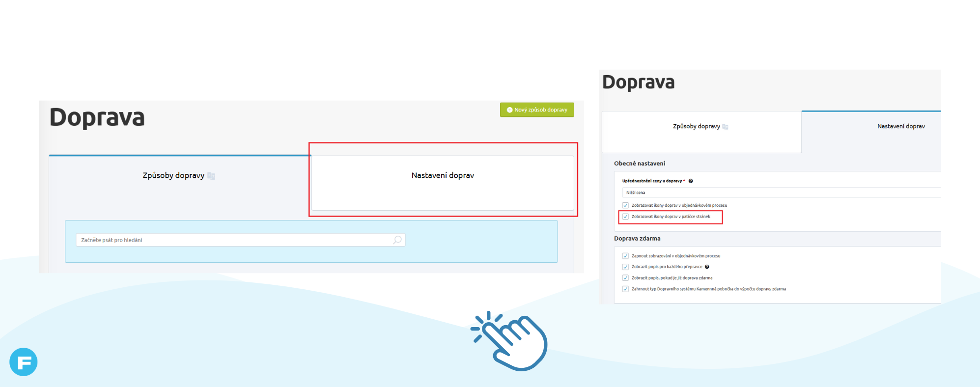This screenshot has height=387, width=980.
Task: Select 'Nastavení doprav' tab above 'Obecné nastavení' section
Action: (900, 127)
